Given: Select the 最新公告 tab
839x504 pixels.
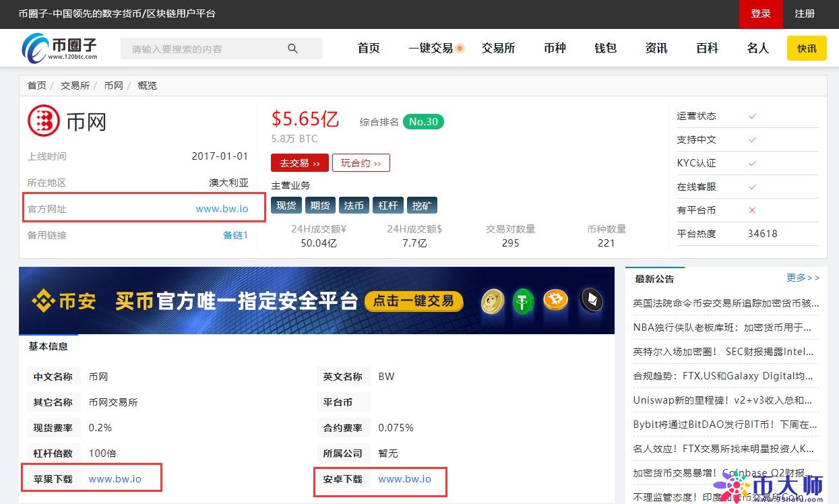Looking at the screenshot, I should point(654,278).
